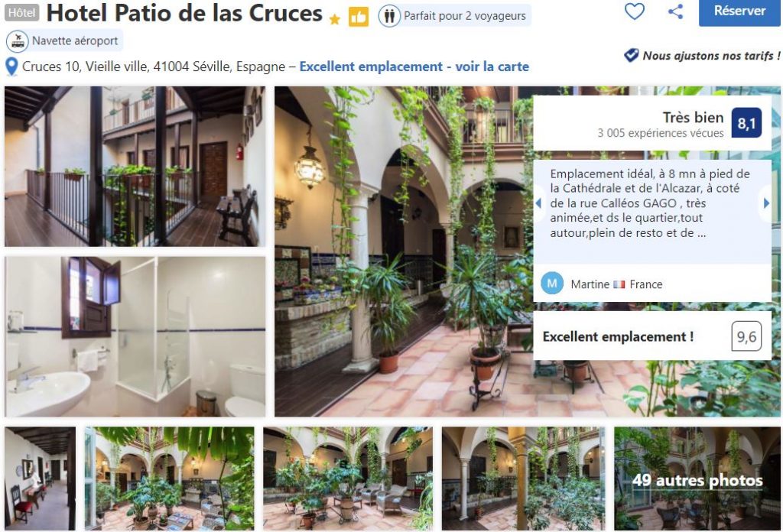This screenshot has width=783, height=532.
Task: Click the map pin location icon
Action: (x=11, y=66)
